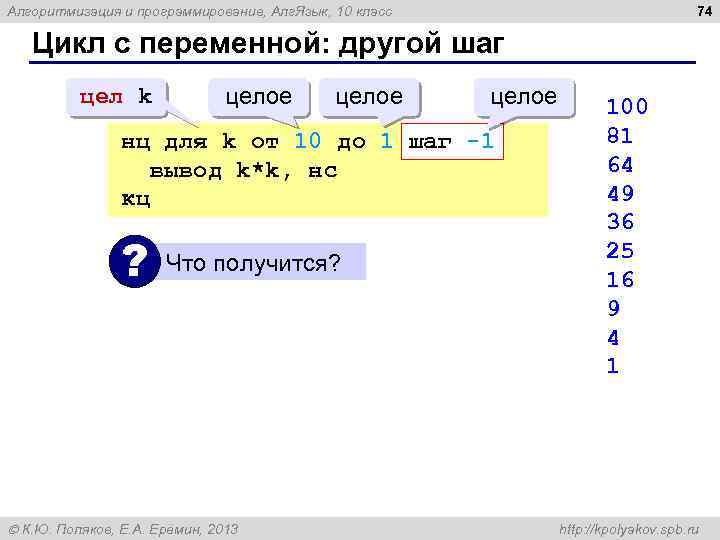Image resolution: width=720 pixels, height=540 pixels.
Task: Click the output value 16
Action: (x=620, y=280)
